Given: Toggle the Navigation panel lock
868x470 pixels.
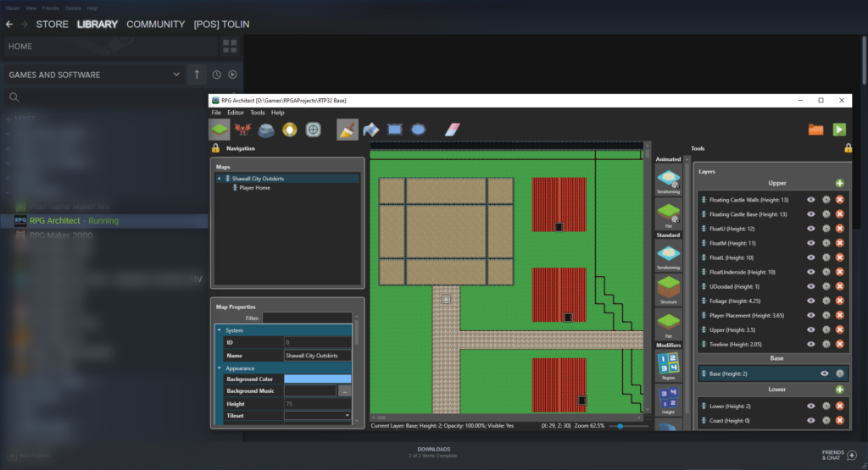Looking at the screenshot, I should pyautogui.click(x=215, y=148).
